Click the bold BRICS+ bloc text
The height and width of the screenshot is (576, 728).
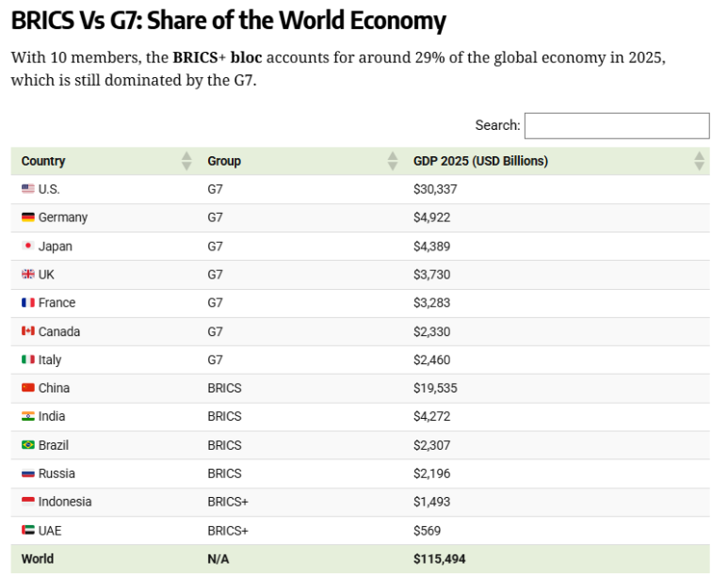point(218,57)
